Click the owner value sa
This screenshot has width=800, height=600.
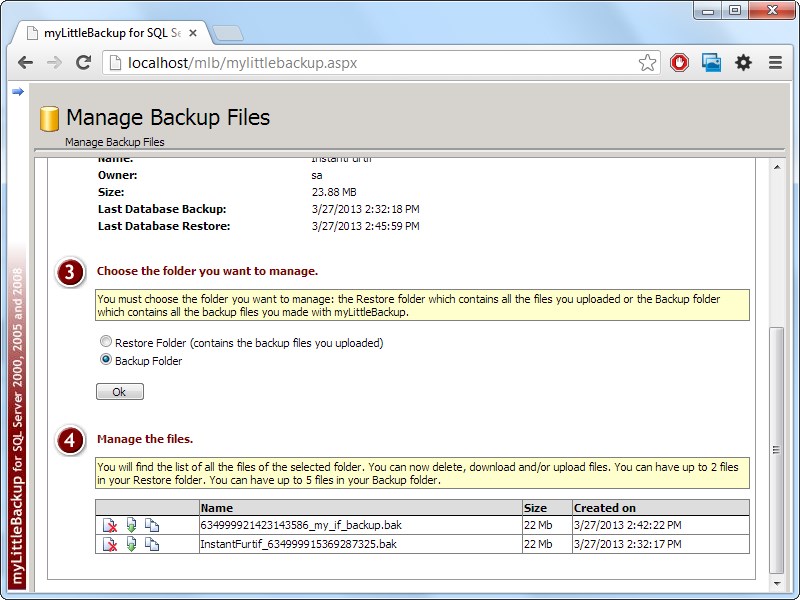(x=317, y=176)
